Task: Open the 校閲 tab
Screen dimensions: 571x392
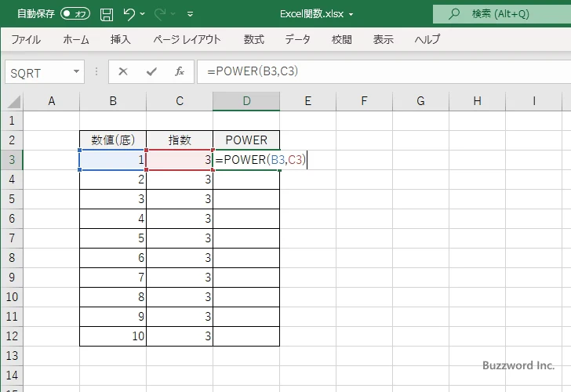Action: (342, 39)
